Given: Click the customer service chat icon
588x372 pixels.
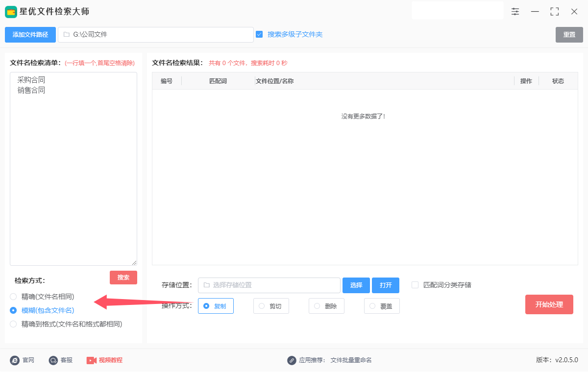Looking at the screenshot, I should pyautogui.click(x=53, y=360).
